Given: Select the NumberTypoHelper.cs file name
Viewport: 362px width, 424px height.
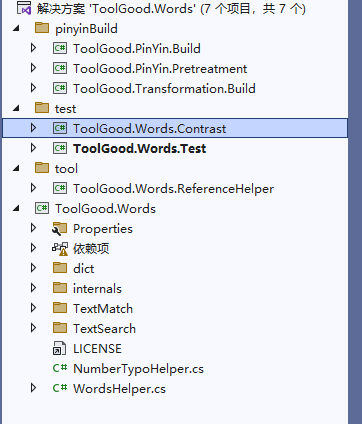Looking at the screenshot, I should coord(138,369).
